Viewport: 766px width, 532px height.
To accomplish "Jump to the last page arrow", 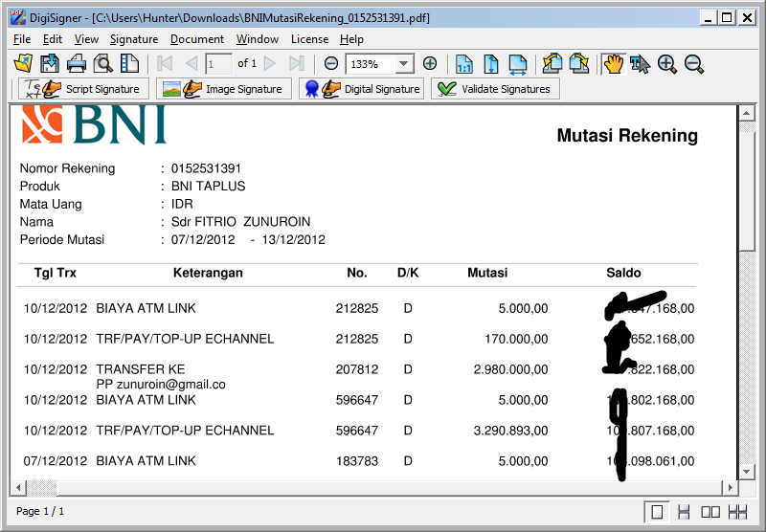I will coord(296,63).
